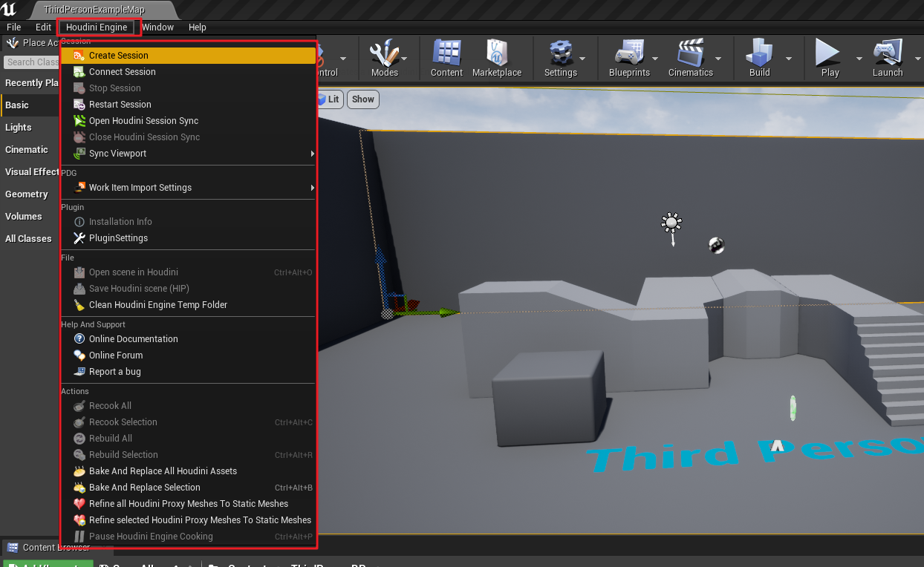
Task: Select Connect Session in Houdini menu
Action: (x=189, y=72)
